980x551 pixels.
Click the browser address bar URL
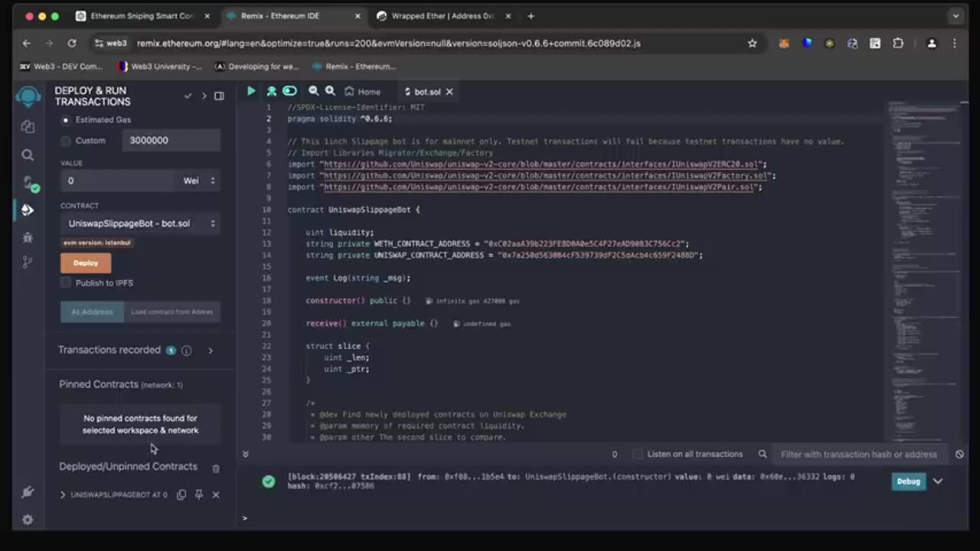point(388,44)
